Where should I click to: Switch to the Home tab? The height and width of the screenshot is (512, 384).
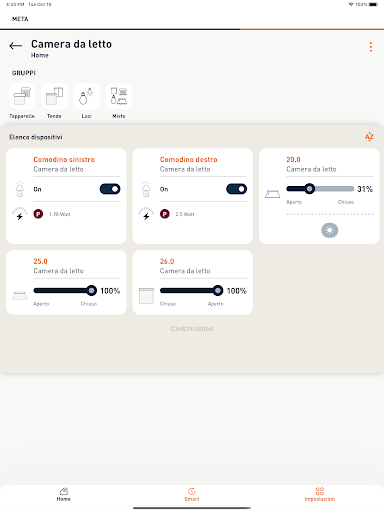pyautogui.click(x=63, y=494)
